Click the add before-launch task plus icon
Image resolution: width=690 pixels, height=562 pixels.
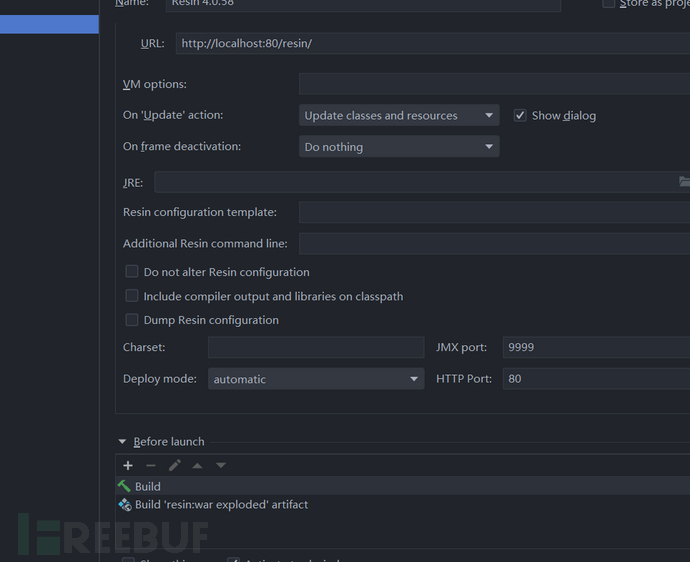coord(128,465)
